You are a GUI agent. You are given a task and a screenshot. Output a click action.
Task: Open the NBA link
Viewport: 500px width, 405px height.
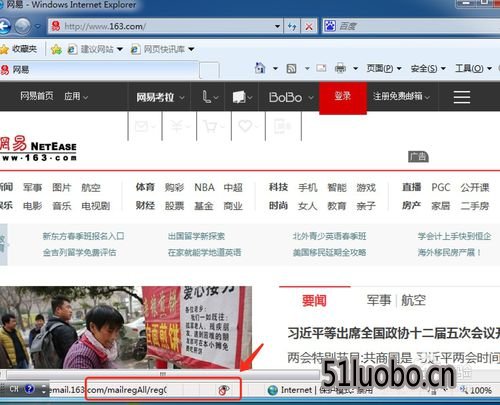204,187
